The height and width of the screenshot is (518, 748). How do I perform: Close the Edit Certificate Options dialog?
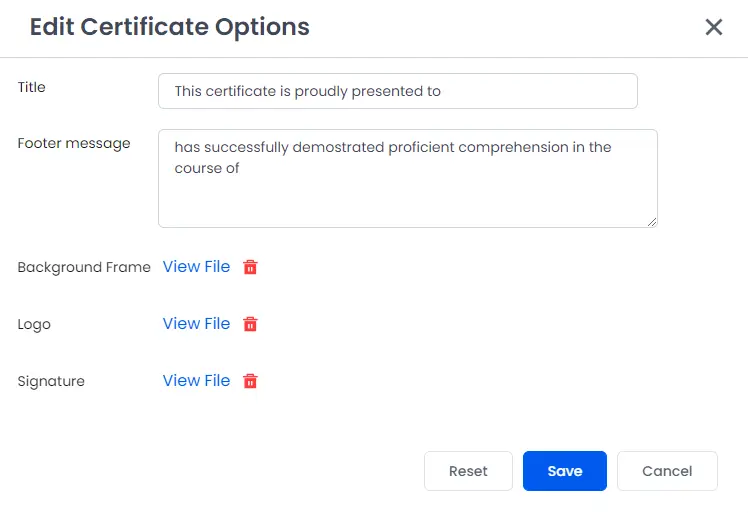714,27
